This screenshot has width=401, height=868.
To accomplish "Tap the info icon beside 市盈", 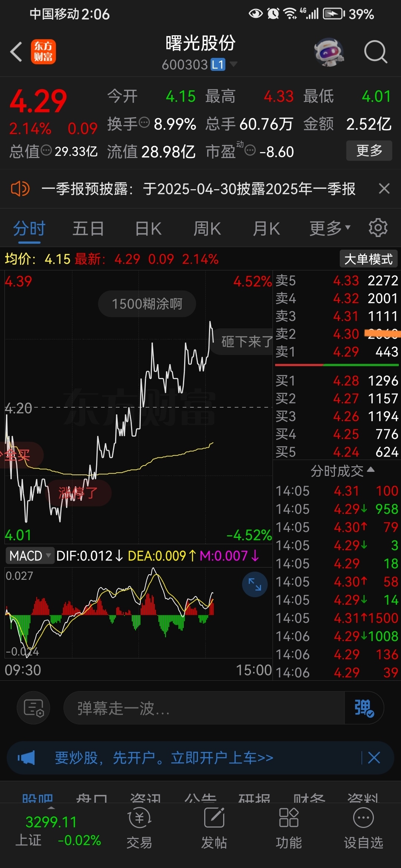I will pyautogui.click(x=250, y=150).
